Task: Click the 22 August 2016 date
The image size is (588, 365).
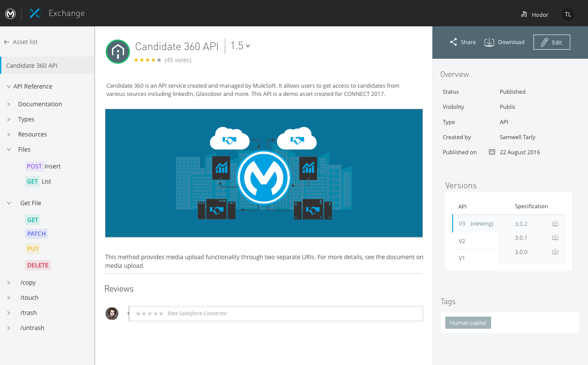Action: 520,152
